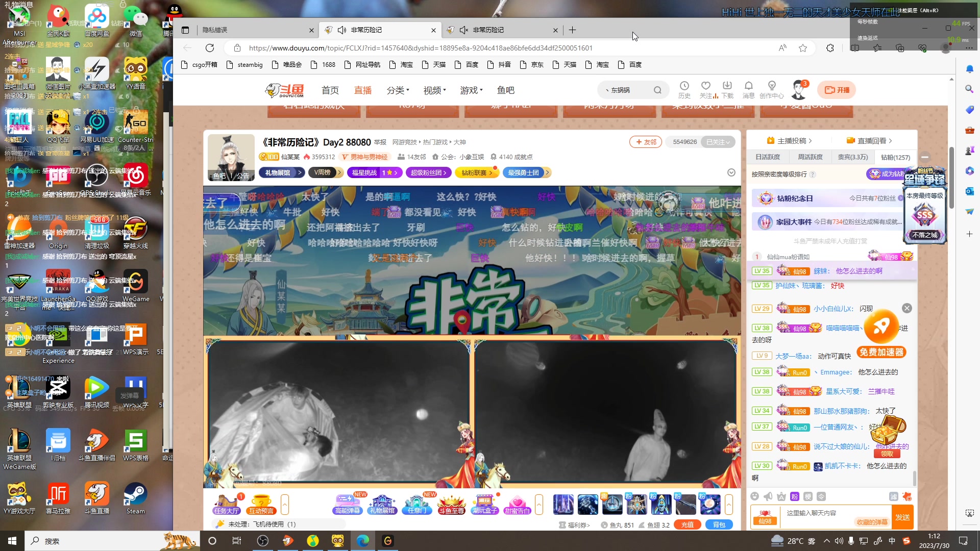
Task: Open emoji picker in chat toolbar
Action: (755, 496)
